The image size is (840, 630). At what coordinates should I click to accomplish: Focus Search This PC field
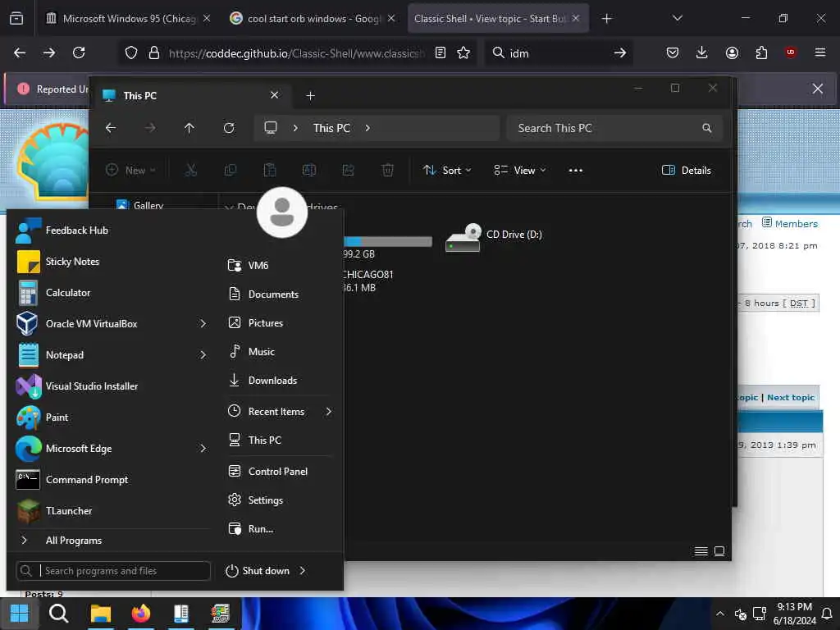pyautogui.click(x=614, y=128)
